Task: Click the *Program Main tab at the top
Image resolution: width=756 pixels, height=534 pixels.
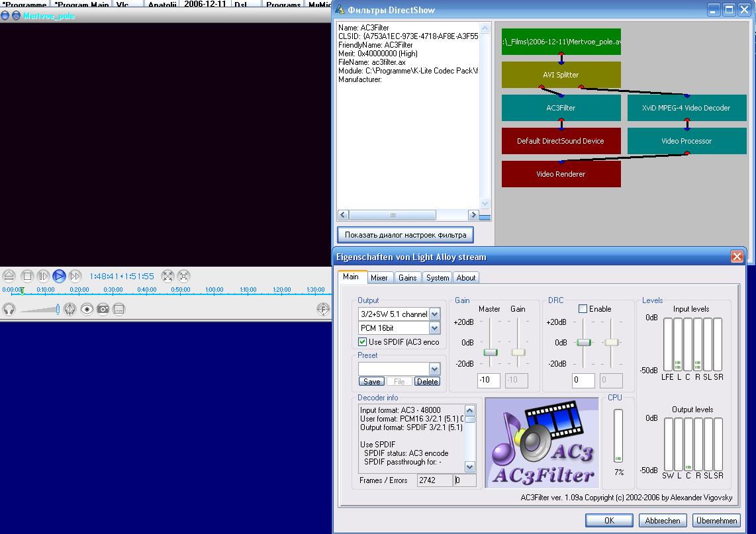Action: (x=81, y=4)
